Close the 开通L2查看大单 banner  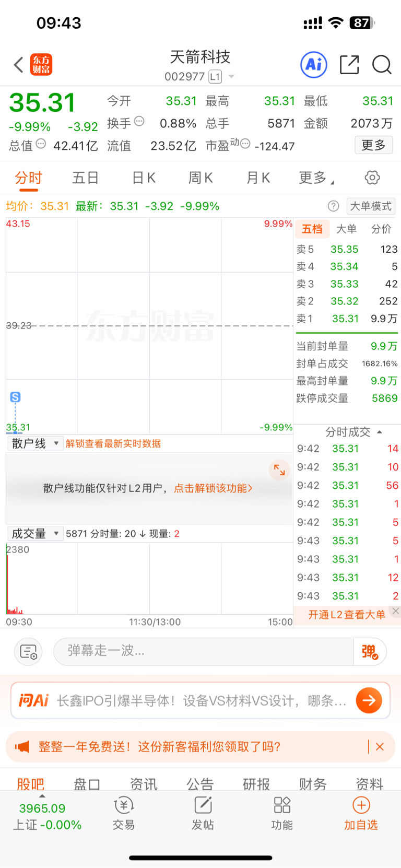396,611
